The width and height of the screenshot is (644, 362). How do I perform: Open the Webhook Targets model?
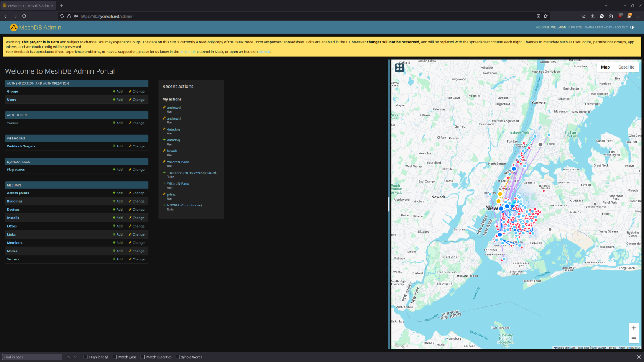[21, 146]
